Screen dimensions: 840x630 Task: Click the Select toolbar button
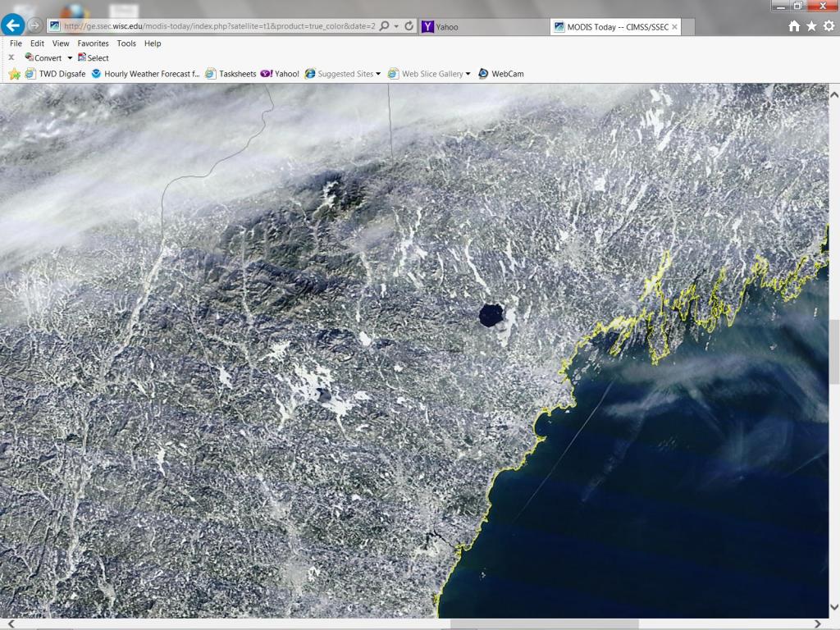pos(94,58)
